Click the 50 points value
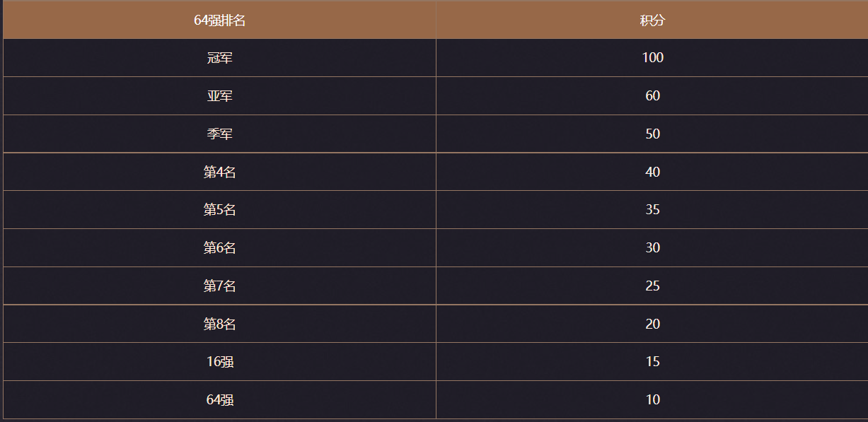Screen dimensions: 868x422 click(x=653, y=134)
